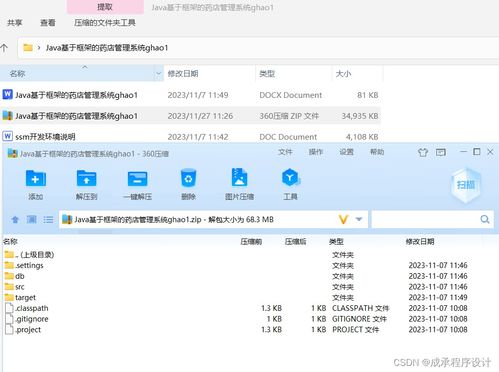The image size is (499, 372).
Task: Open the 文件 menu in 360压缩
Action: click(285, 152)
